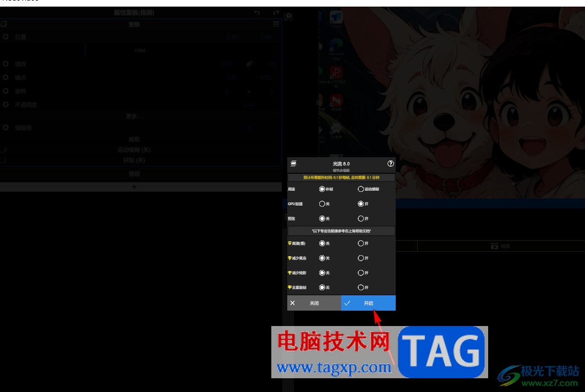Click the 不透明度 value 1.00
This screenshot has width=585, height=392.
[x=249, y=104]
